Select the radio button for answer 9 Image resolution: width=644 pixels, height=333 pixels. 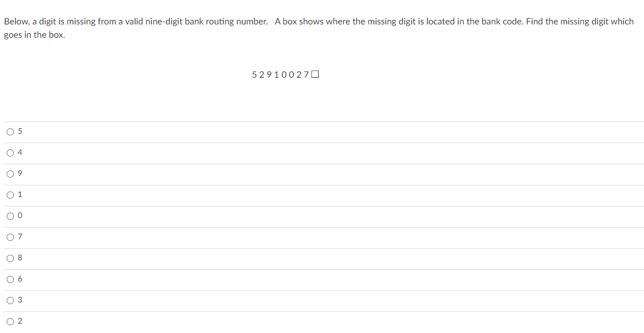coord(11,173)
